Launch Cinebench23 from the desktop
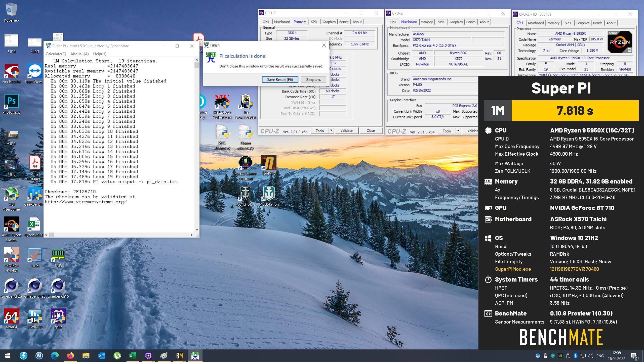This screenshot has height=362, width=644. click(x=11, y=289)
